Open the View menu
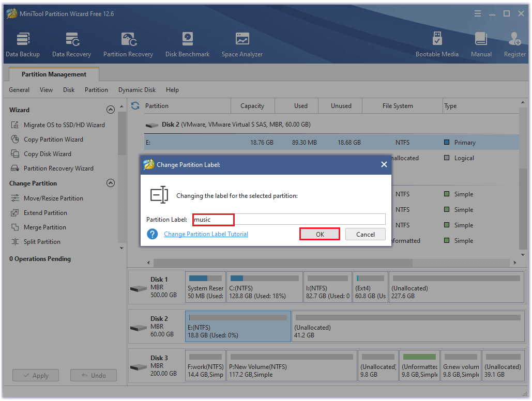Viewport: 532px width, 401px height. 46,90
